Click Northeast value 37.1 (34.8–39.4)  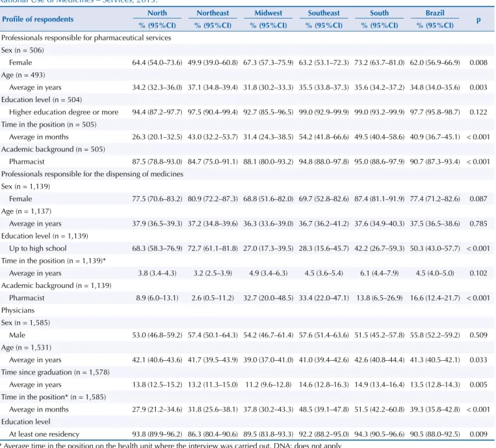coord(212,87)
